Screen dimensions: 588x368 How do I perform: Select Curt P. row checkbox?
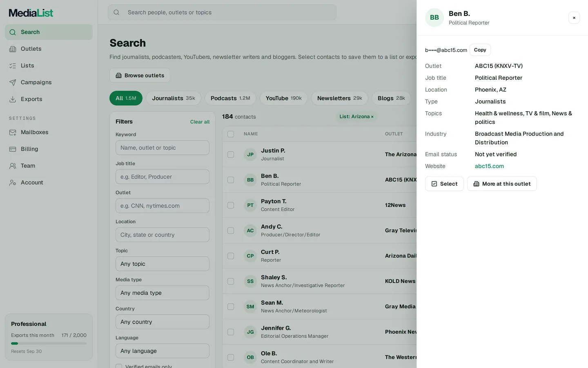coord(231,256)
